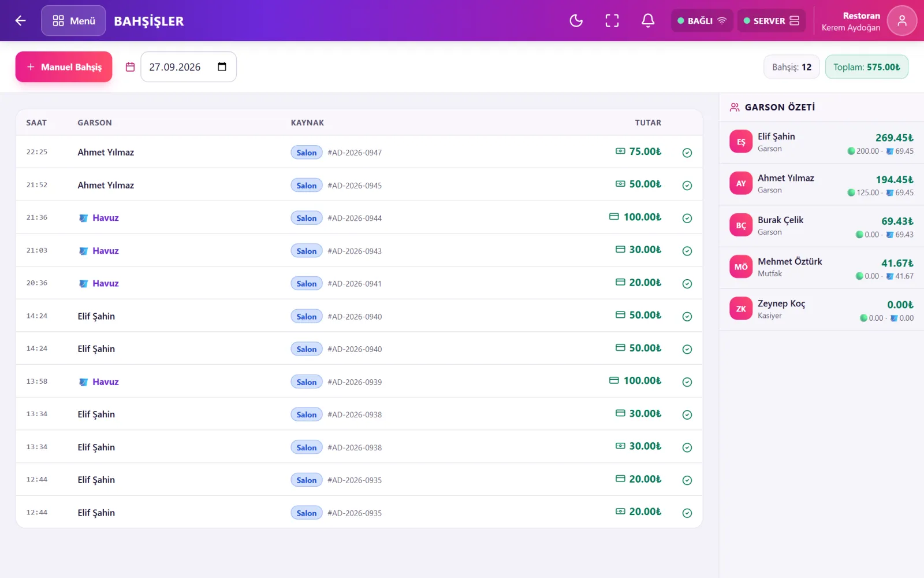Click the SAAT column header

tap(36, 123)
